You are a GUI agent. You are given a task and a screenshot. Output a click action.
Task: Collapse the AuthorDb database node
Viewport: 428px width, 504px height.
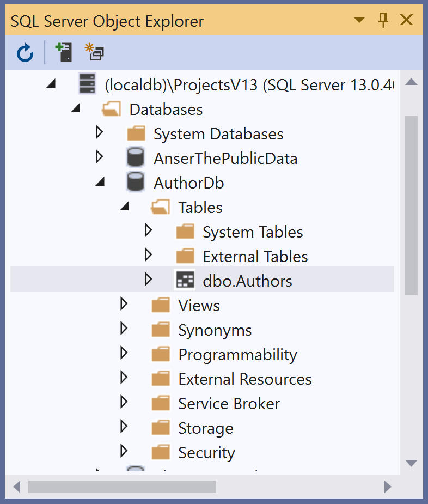101,182
